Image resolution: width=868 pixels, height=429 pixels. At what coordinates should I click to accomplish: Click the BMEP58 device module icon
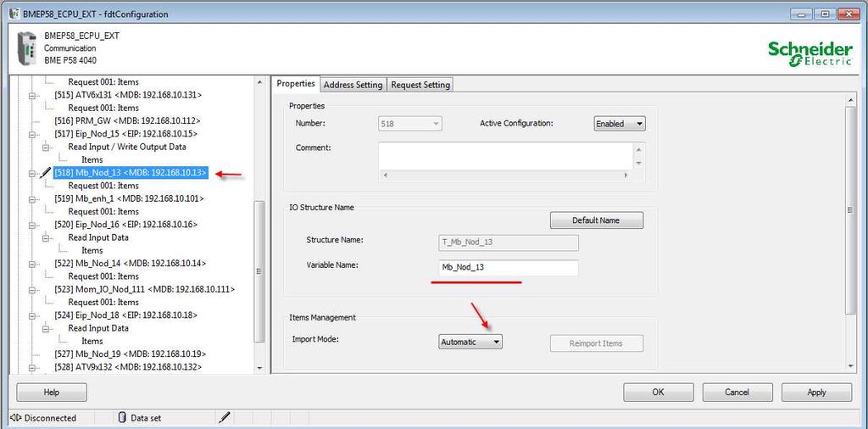(26, 49)
